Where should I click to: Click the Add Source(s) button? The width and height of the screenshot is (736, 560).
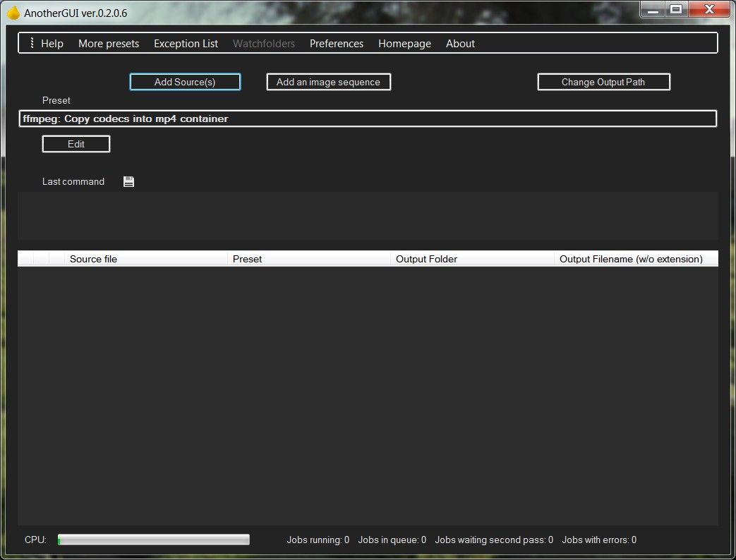tap(184, 81)
